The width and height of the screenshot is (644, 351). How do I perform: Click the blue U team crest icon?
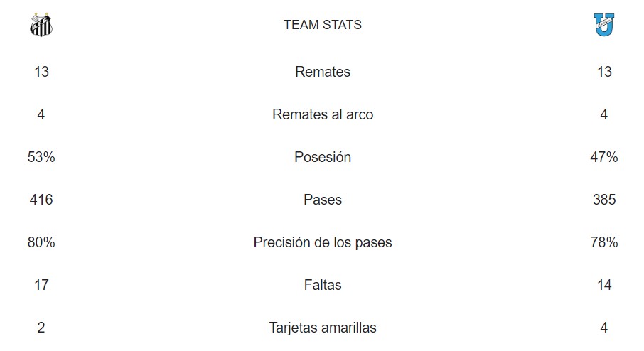tap(604, 25)
